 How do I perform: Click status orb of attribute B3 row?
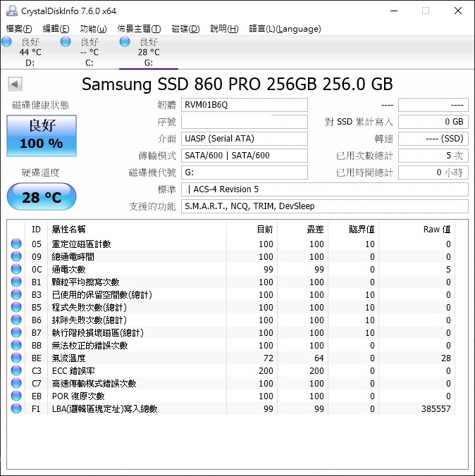pyautogui.click(x=16, y=294)
